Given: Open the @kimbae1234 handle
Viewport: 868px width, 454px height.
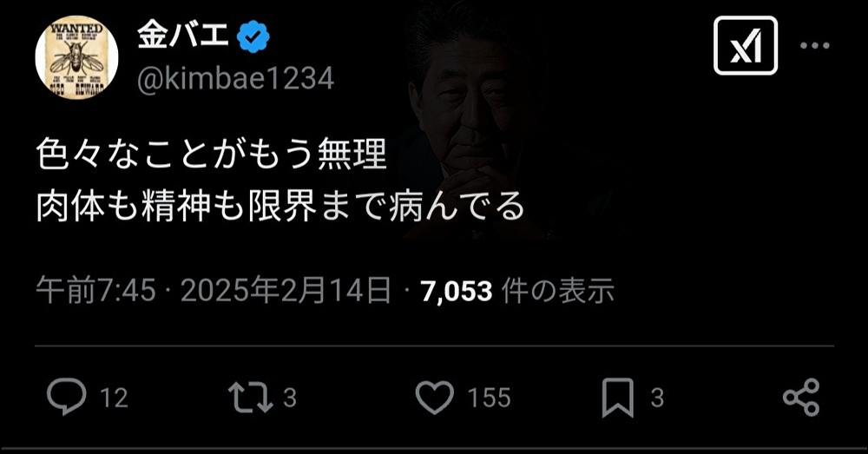Looking at the screenshot, I should point(236,79).
